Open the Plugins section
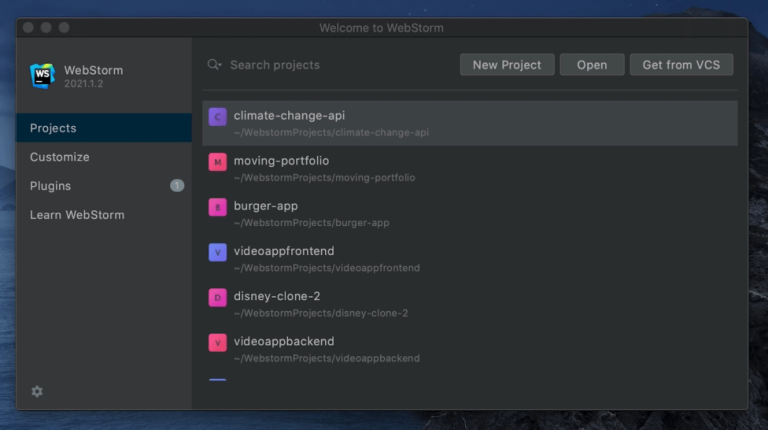This screenshot has width=768, height=430. pyautogui.click(x=104, y=186)
